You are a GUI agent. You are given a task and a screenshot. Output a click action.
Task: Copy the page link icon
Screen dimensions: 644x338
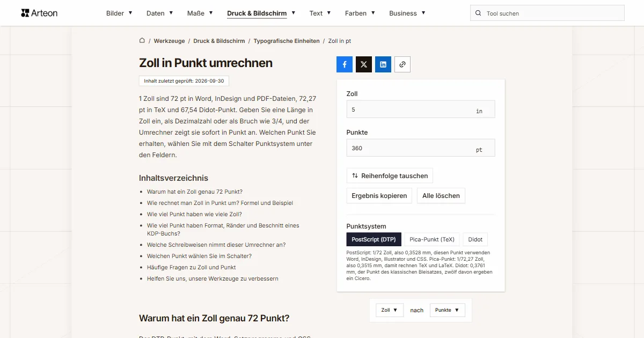pos(402,64)
